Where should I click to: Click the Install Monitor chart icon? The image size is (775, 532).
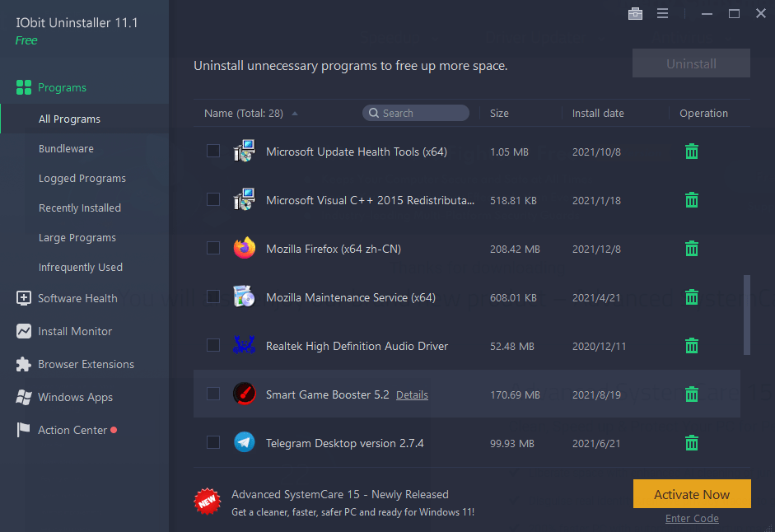pyautogui.click(x=23, y=331)
